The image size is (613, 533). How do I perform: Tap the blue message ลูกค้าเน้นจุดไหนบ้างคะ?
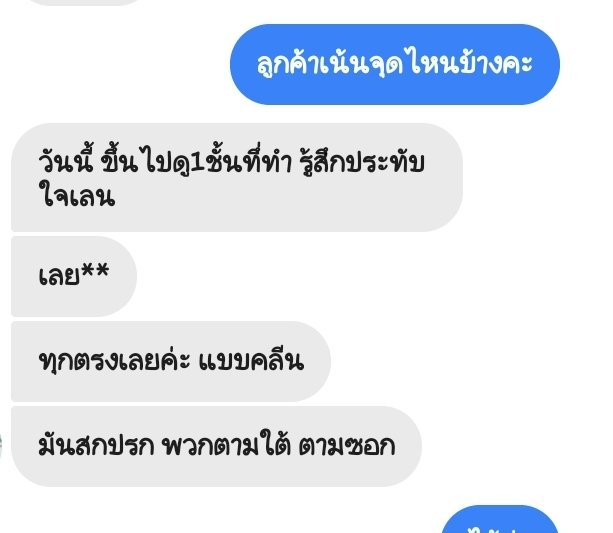[x=395, y=65]
